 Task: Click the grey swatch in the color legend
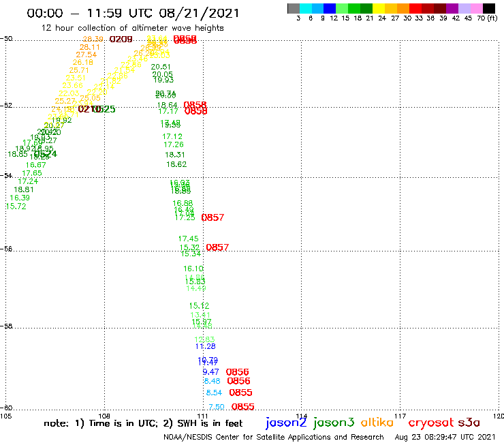294,8
